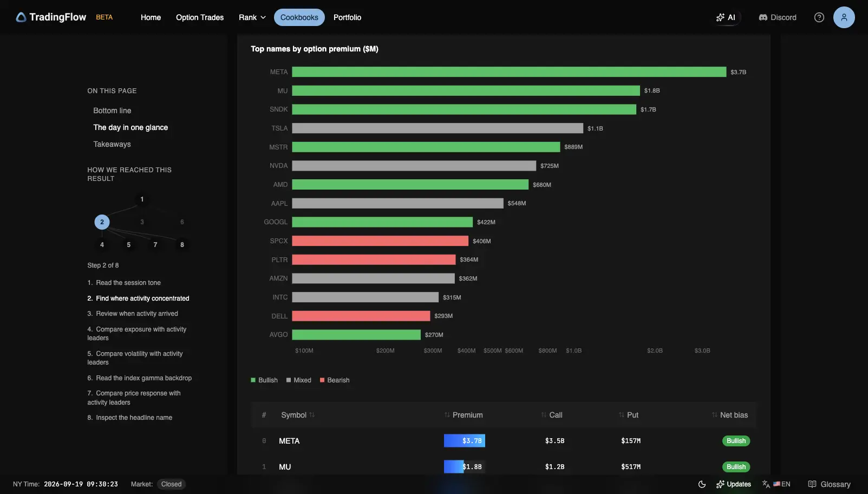The height and width of the screenshot is (494, 868).
Task: Sort table by Call column
Action: pyautogui.click(x=552, y=415)
